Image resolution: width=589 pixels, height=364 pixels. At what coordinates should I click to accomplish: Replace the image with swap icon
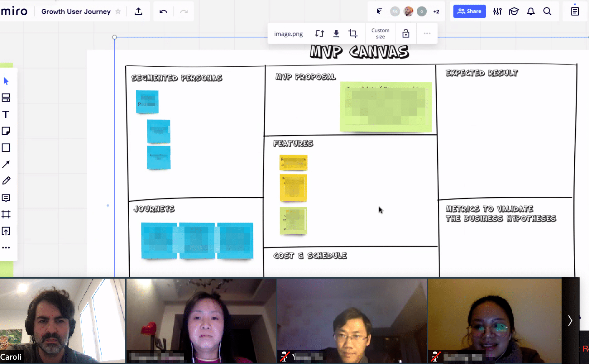coord(319,33)
